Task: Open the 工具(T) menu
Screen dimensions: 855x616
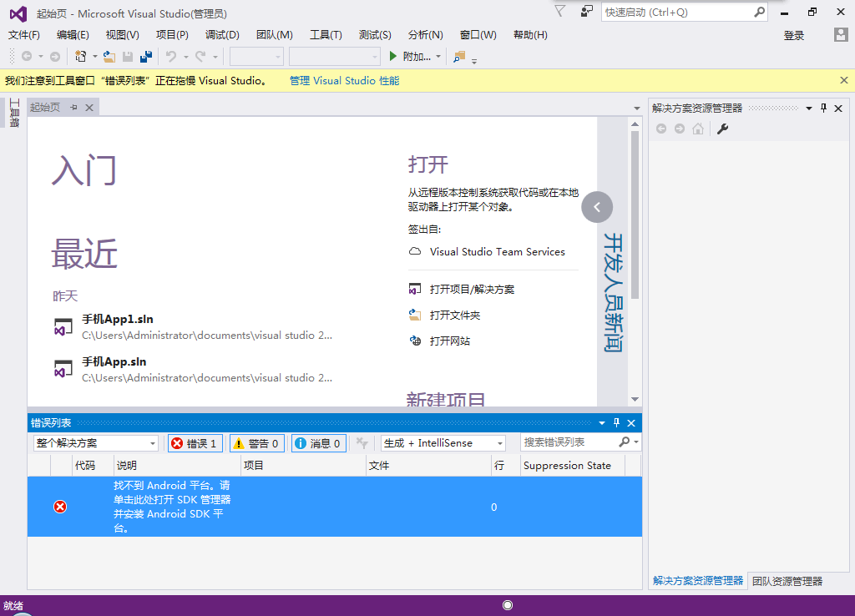Action: pyautogui.click(x=326, y=35)
